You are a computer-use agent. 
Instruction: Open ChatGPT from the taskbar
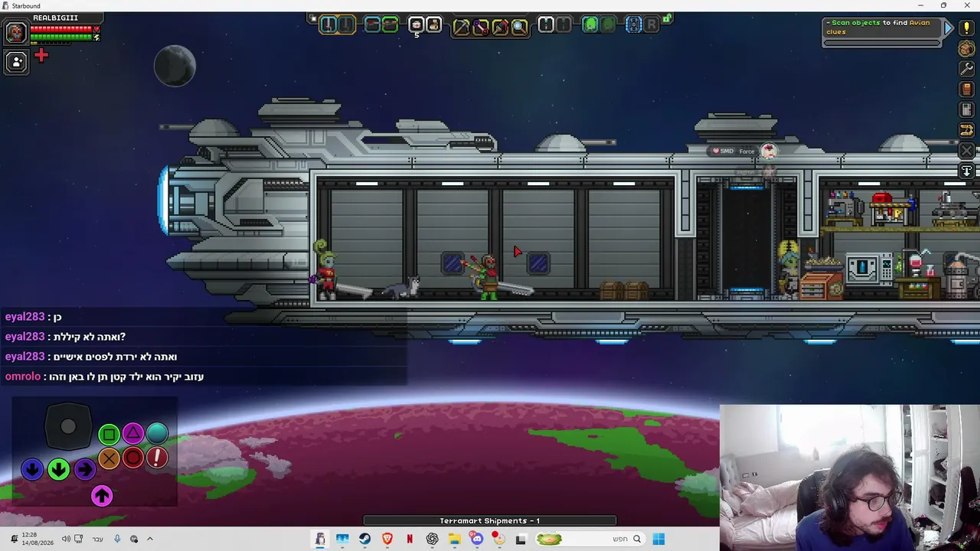coord(433,539)
